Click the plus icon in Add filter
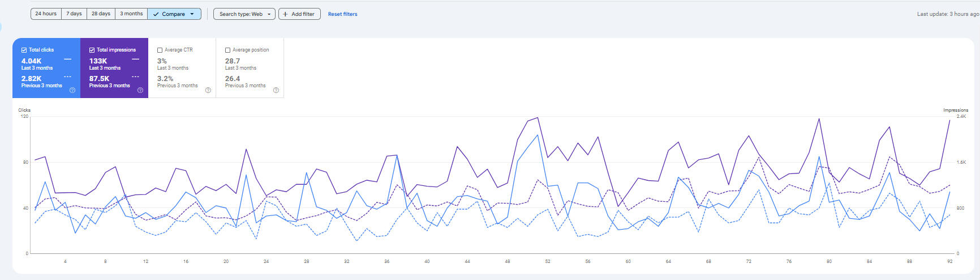980x280 pixels. click(x=285, y=14)
